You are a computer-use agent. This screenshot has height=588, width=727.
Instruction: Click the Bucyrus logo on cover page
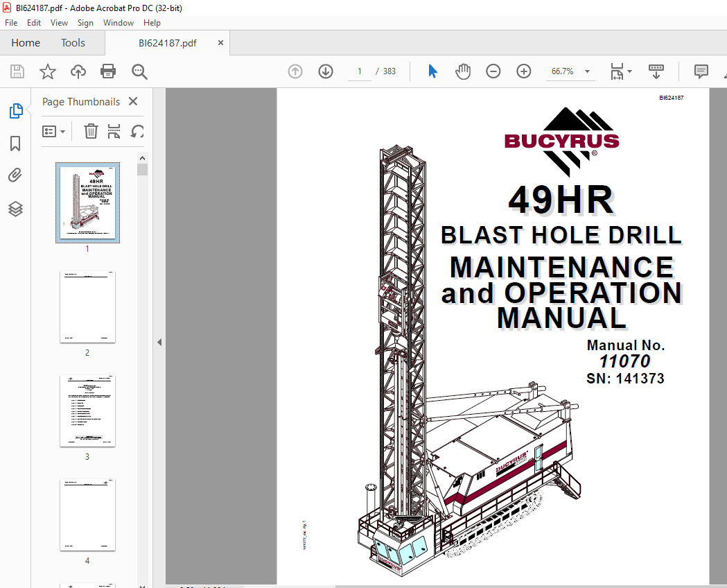(x=562, y=141)
